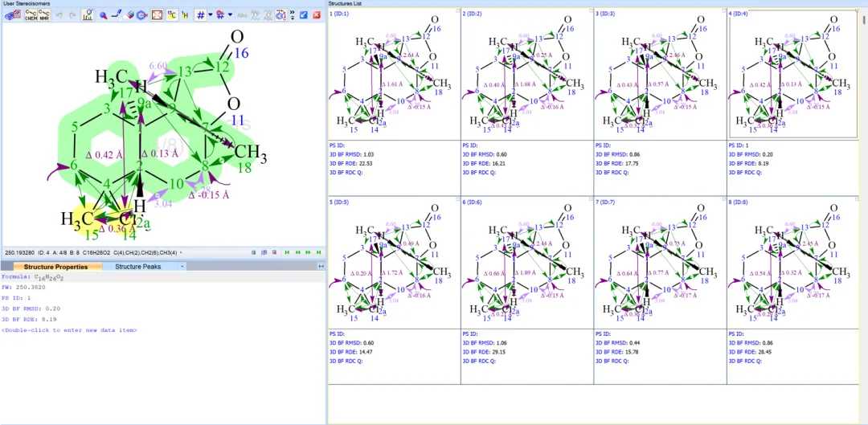
Task: Go to first structure green arrow
Action: pyautogui.click(x=287, y=252)
